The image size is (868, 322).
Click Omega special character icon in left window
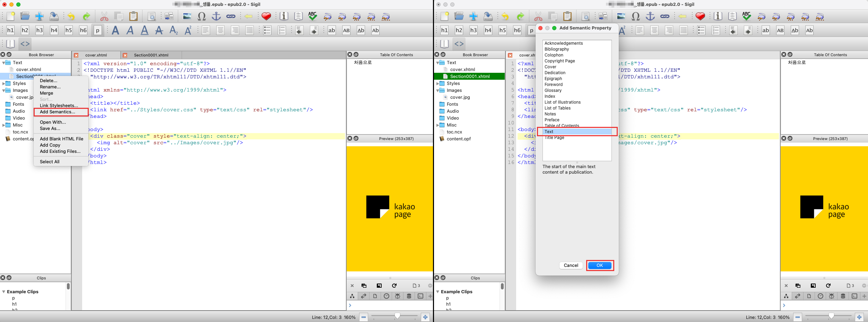point(202,16)
